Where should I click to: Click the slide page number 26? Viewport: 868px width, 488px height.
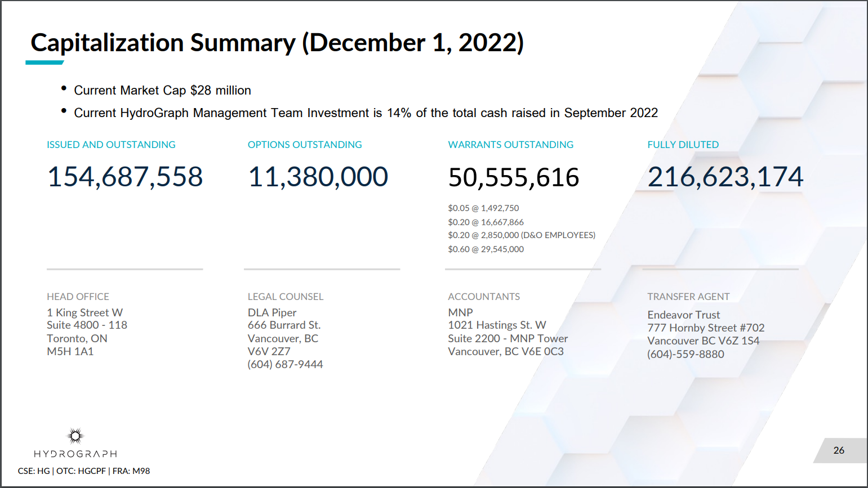click(839, 450)
